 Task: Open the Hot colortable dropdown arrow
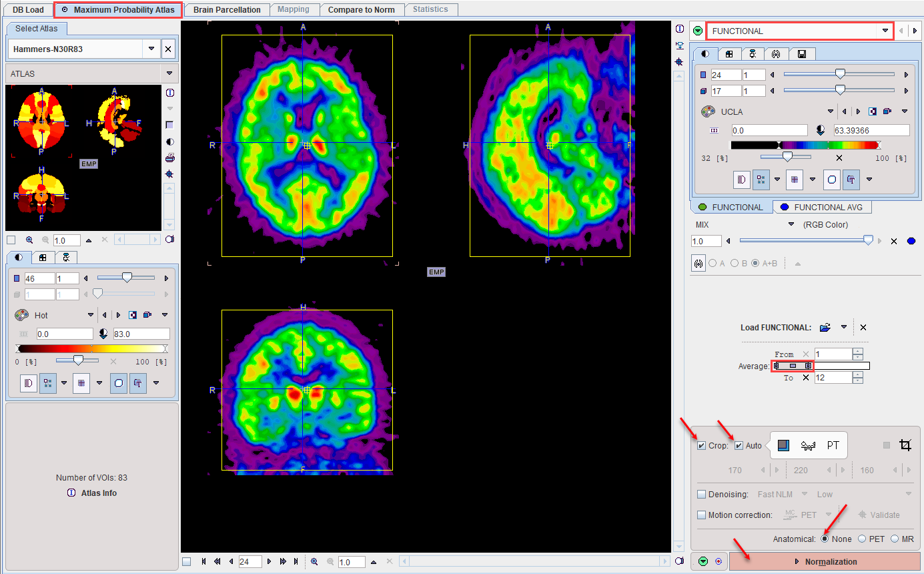91,315
